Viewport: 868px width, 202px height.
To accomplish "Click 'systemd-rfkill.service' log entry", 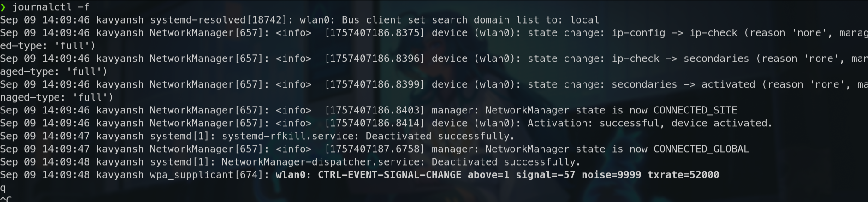I will pyautogui.click(x=288, y=137).
